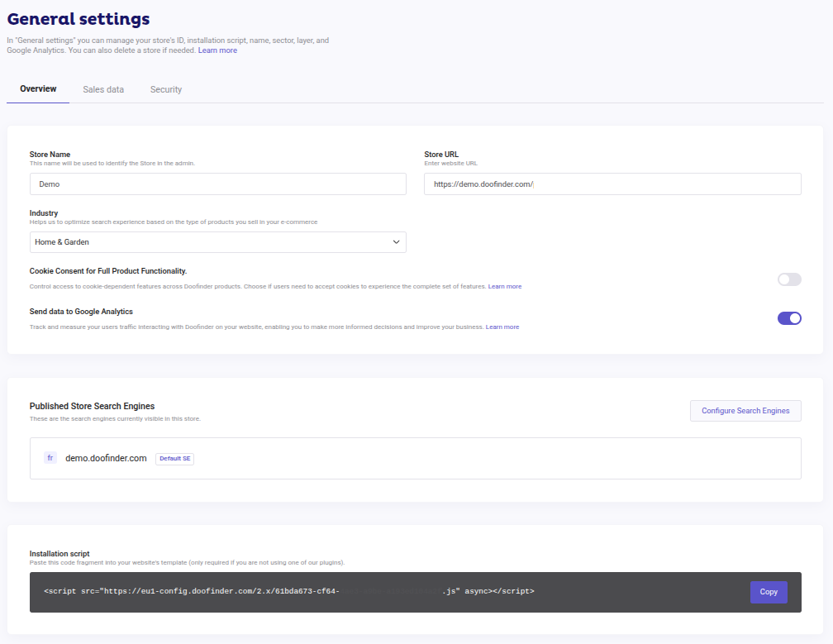The height and width of the screenshot is (644, 833).
Task: Open Learn more link for Cookie Consent
Action: pyautogui.click(x=505, y=287)
